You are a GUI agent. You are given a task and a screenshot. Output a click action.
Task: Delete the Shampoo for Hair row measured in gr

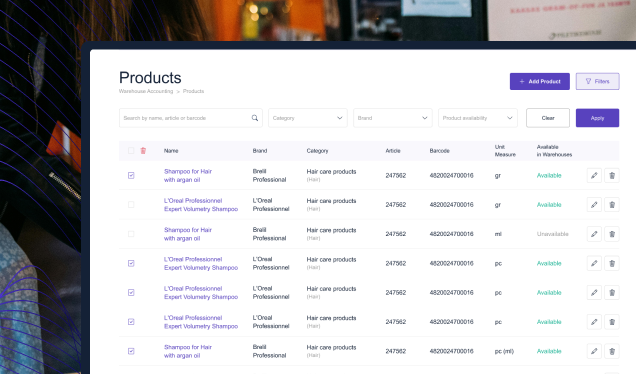[x=612, y=176]
